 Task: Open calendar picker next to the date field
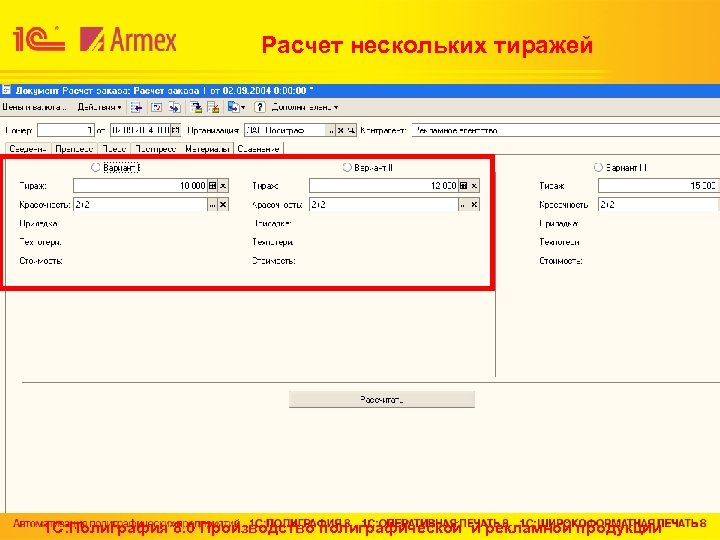(175, 130)
